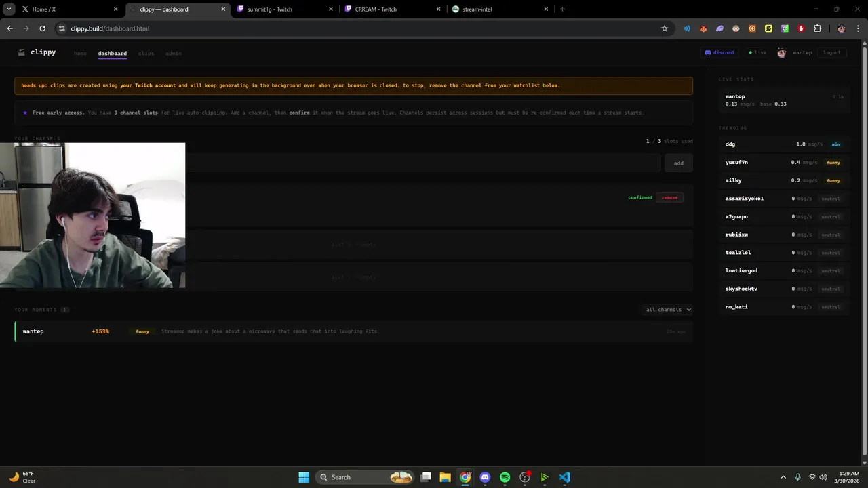Open a new browser tab
Viewport: 868px width, 488px height.
pos(562,9)
